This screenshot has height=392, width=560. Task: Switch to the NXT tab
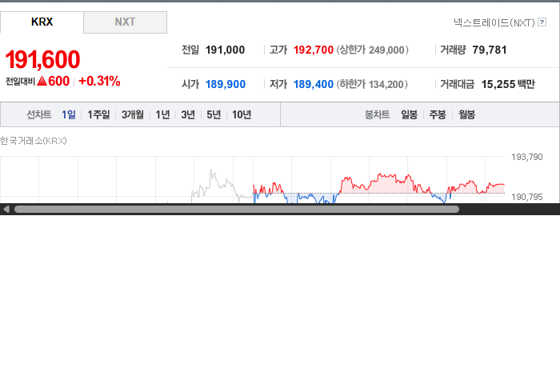pyautogui.click(x=125, y=22)
